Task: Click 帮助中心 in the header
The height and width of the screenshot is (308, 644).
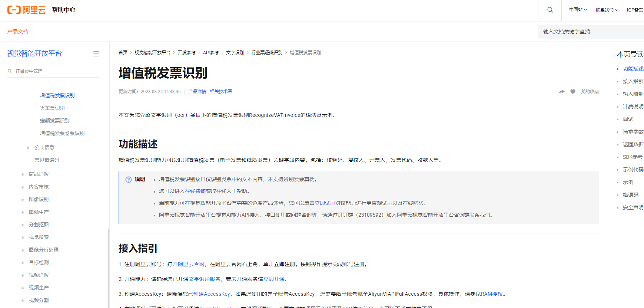Action: [x=64, y=10]
